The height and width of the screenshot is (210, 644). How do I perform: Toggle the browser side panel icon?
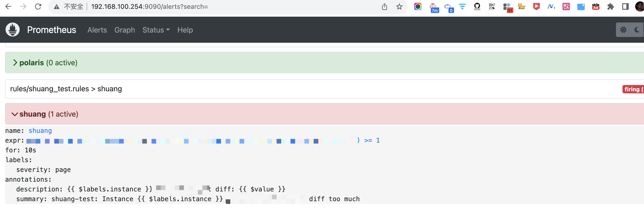[625, 7]
